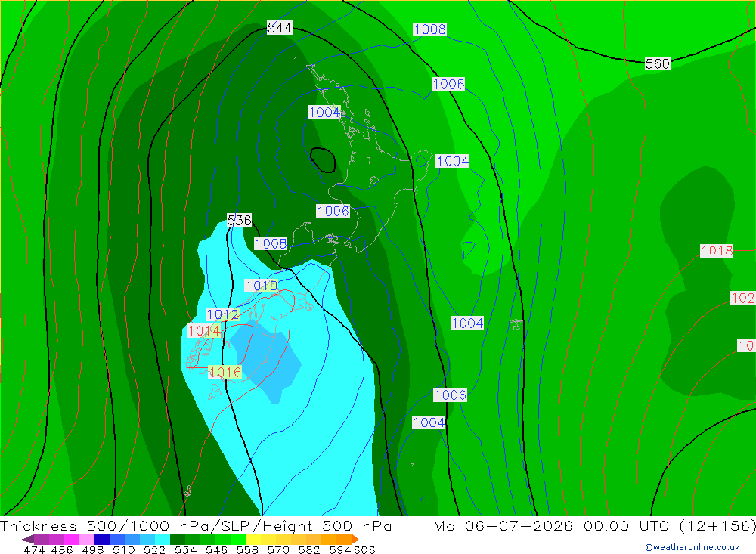Click the legend value 474
Screen dimensions: 756x554
(34, 549)
